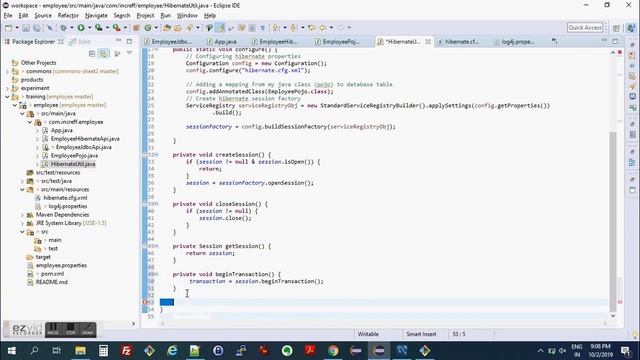Switch to the Java perspective icon
Screen dimensions: 640x360
631,28
